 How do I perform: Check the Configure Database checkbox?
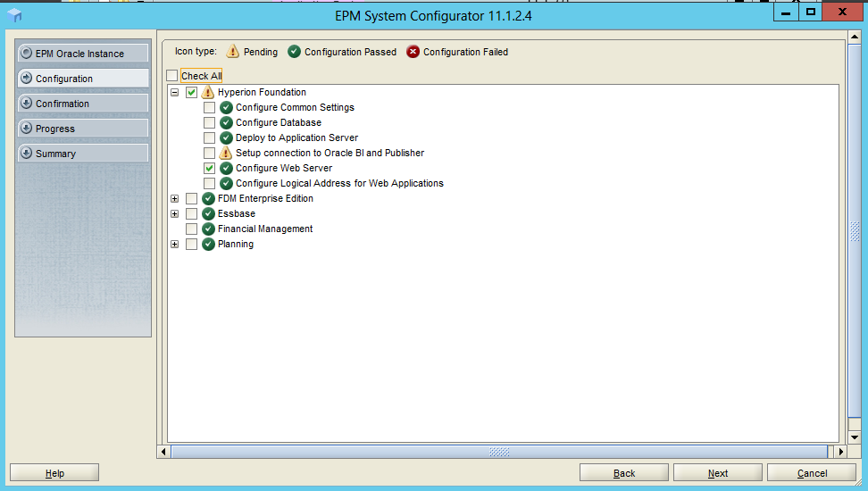click(209, 122)
